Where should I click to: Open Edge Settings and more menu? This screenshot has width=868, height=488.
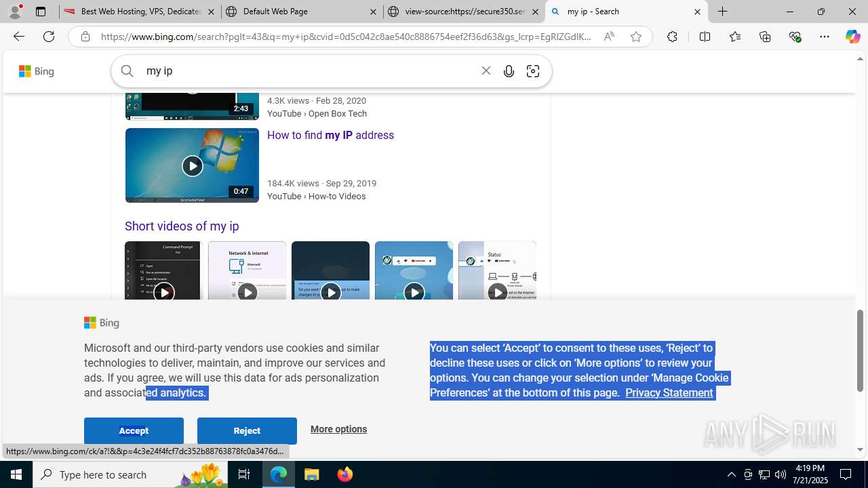[x=824, y=37]
